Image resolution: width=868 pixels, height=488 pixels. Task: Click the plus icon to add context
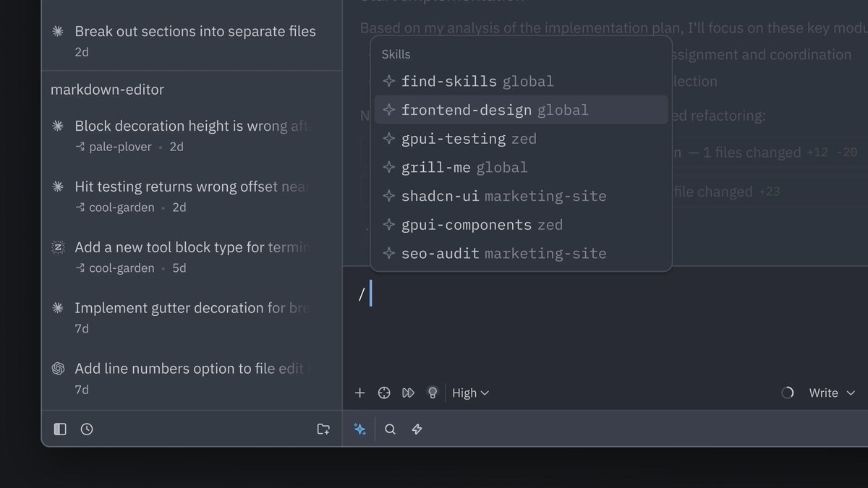point(359,393)
